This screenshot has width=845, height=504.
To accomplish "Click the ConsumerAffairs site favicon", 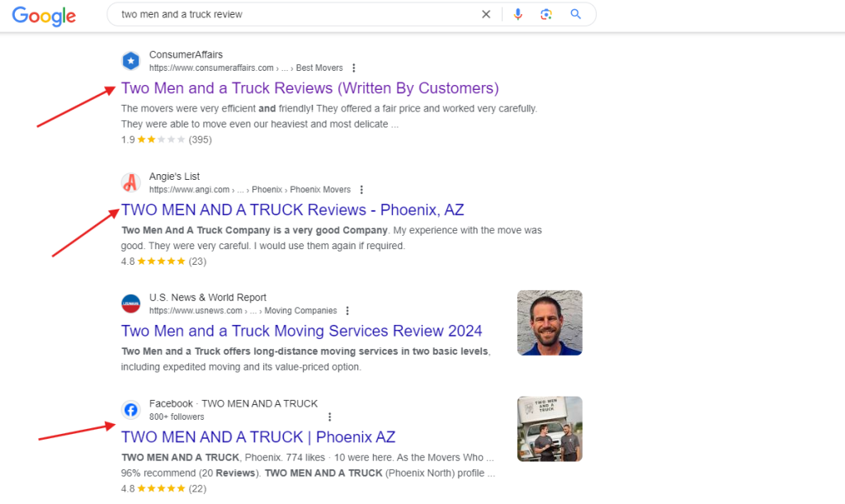I will 130,61.
